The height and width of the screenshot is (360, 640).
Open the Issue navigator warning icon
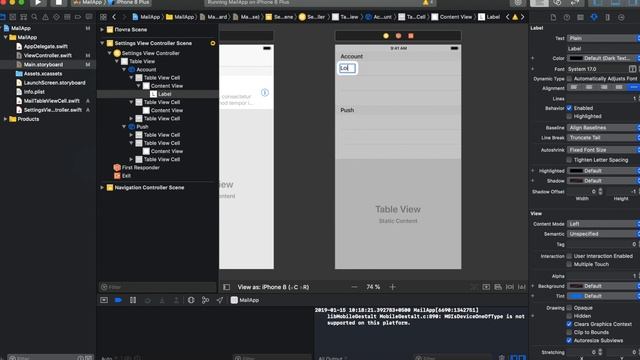tap(45, 17)
